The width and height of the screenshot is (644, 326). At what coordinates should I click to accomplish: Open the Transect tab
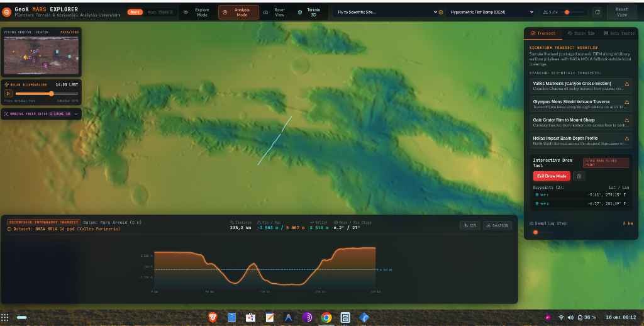(x=543, y=33)
